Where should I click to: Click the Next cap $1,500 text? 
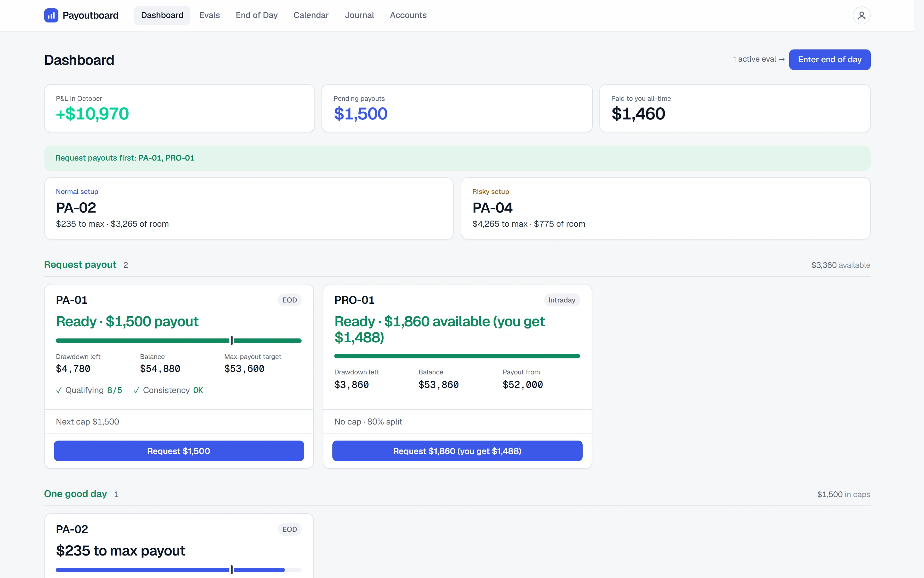[x=88, y=422]
